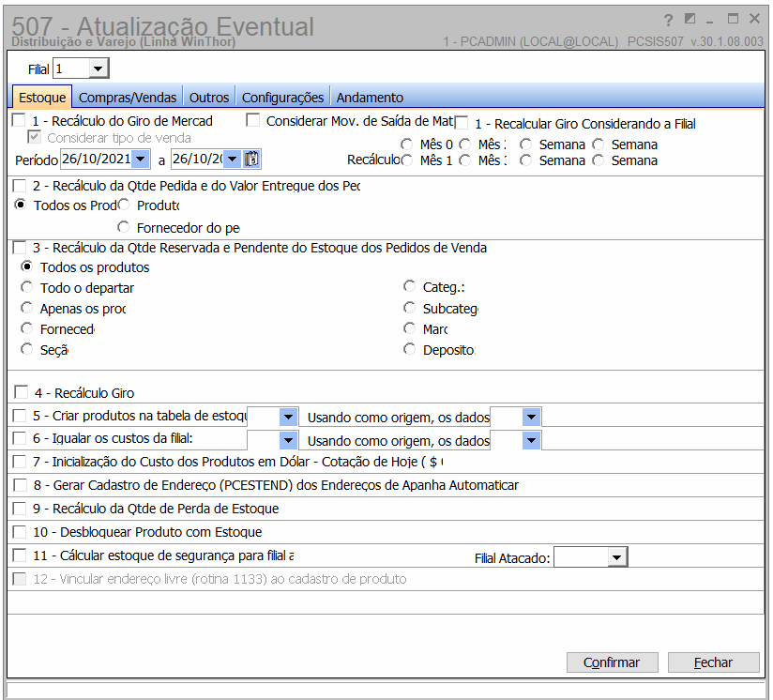Open filial combo for Igualar os custos
The width and height of the screenshot is (773, 700).
pyautogui.click(x=288, y=440)
